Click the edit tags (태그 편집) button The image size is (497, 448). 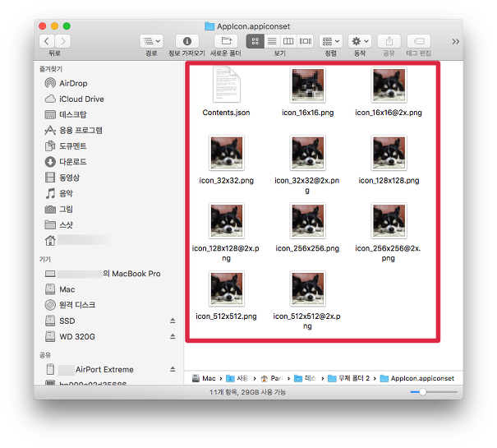click(419, 41)
